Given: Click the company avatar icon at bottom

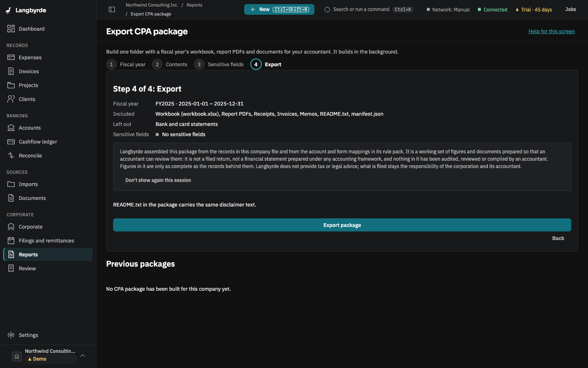Looking at the screenshot, I should coord(17,357).
